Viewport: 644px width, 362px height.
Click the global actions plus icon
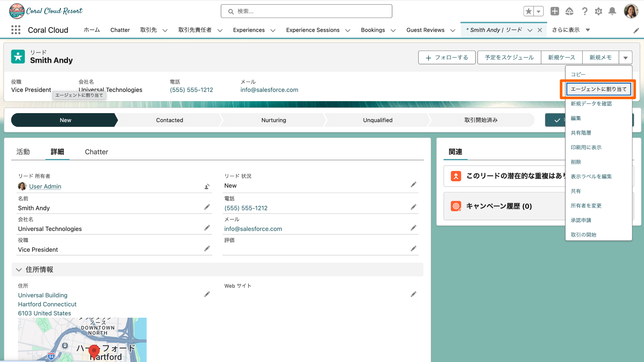coord(555,11)
